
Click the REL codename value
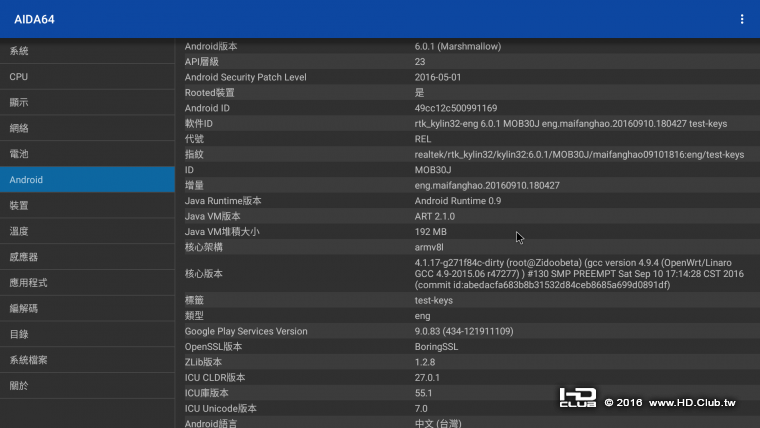tap(423, 139)
